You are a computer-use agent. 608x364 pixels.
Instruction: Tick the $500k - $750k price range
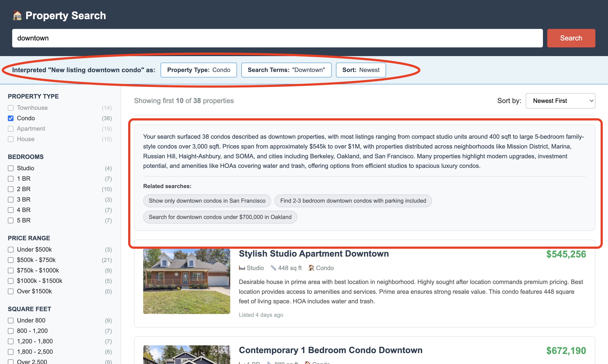point(11,260)
